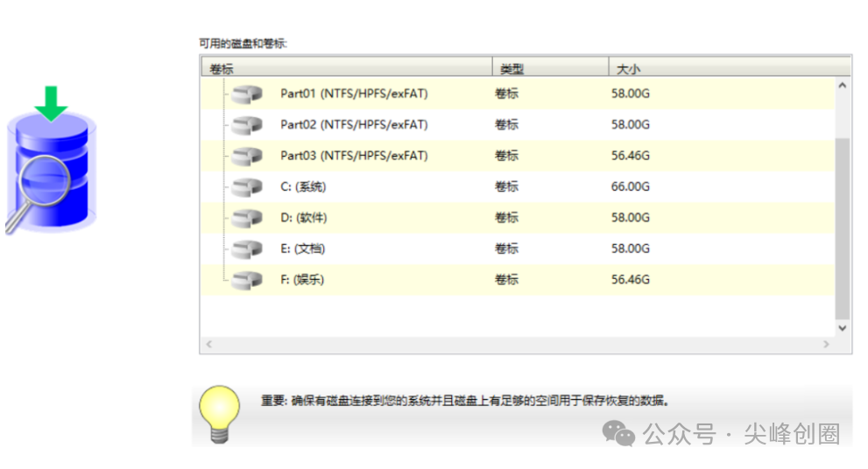Click the 56.46G size of Part03
Screen dimensions: 868x469
pyautogui.click(x=630, y=156)
